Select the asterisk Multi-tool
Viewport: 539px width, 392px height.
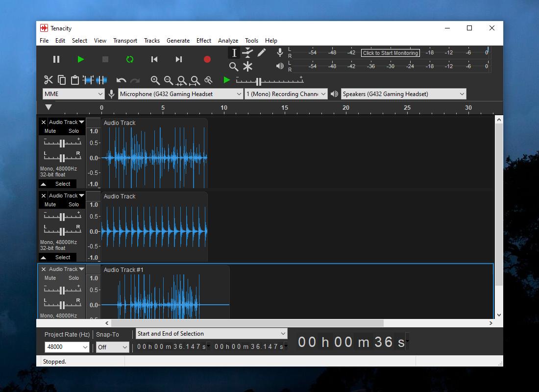(x=247, y=66)
